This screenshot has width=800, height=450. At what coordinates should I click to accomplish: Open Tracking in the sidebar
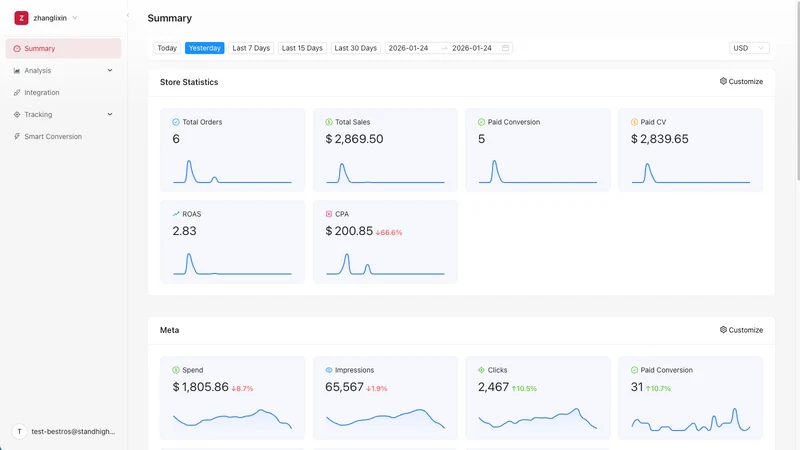tap(64, 114)
